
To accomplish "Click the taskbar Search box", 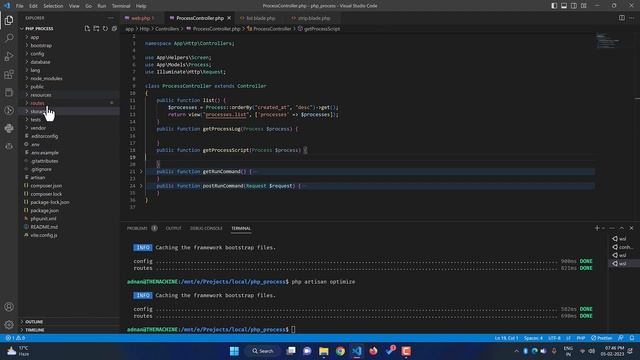I will point(262,351).
